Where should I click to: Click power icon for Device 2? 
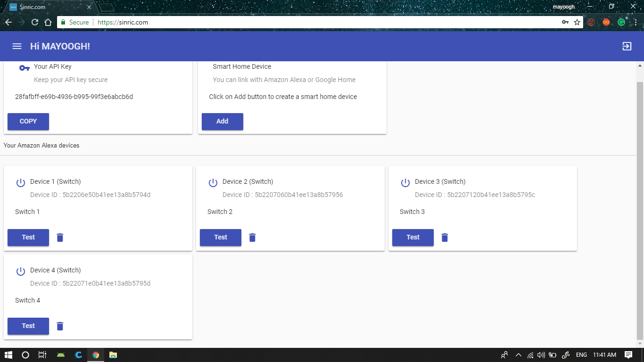coord(213,183)
